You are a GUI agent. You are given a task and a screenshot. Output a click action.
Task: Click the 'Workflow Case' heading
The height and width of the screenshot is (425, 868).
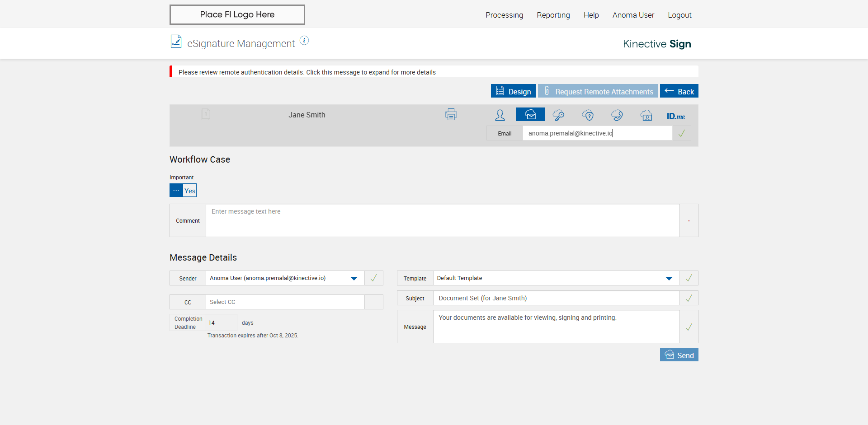pyautogui.click(x=200, y=159)
